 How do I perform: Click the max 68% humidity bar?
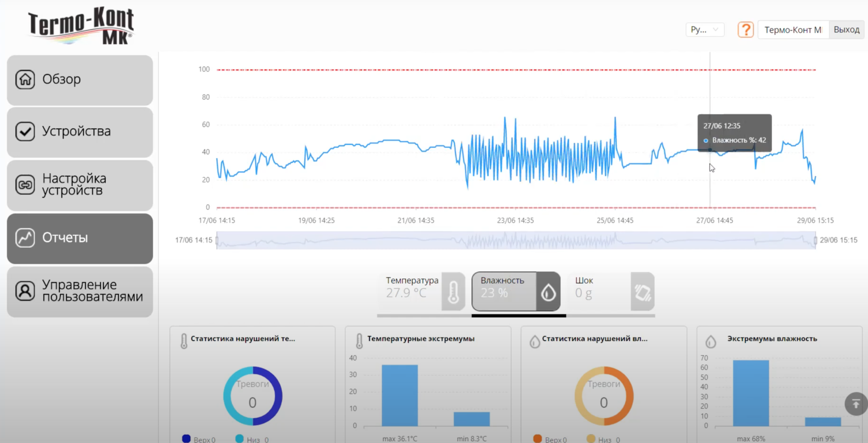pyautogui.click(x=751, y=393)
